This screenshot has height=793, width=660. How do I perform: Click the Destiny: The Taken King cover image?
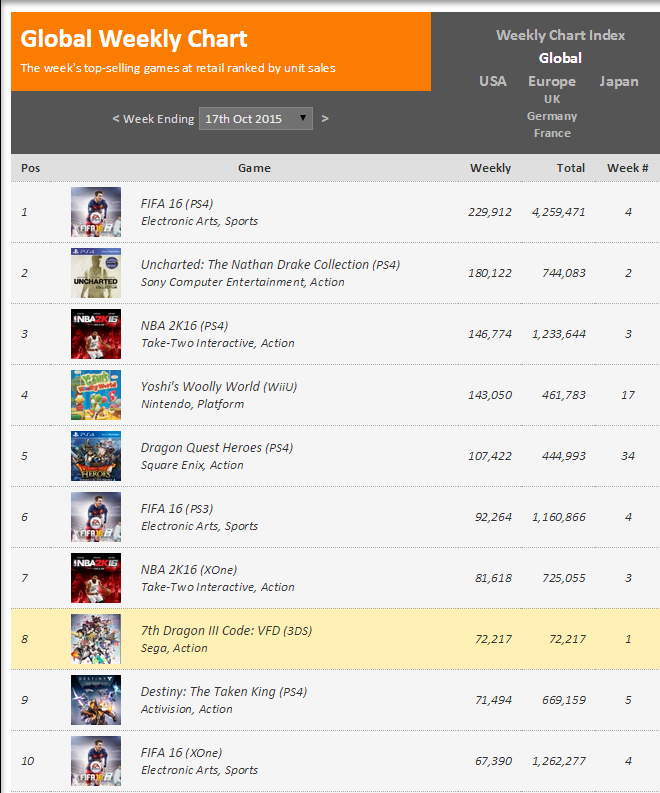[96, 700]
